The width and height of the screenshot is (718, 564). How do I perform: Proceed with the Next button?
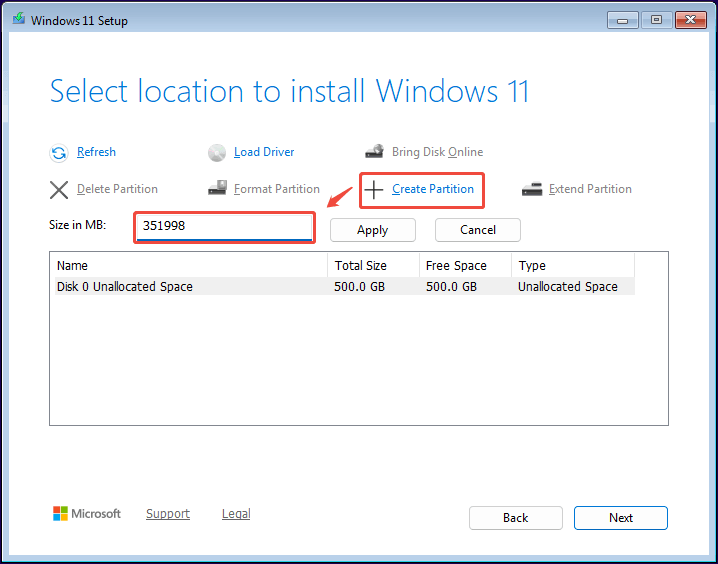[621, 518]
